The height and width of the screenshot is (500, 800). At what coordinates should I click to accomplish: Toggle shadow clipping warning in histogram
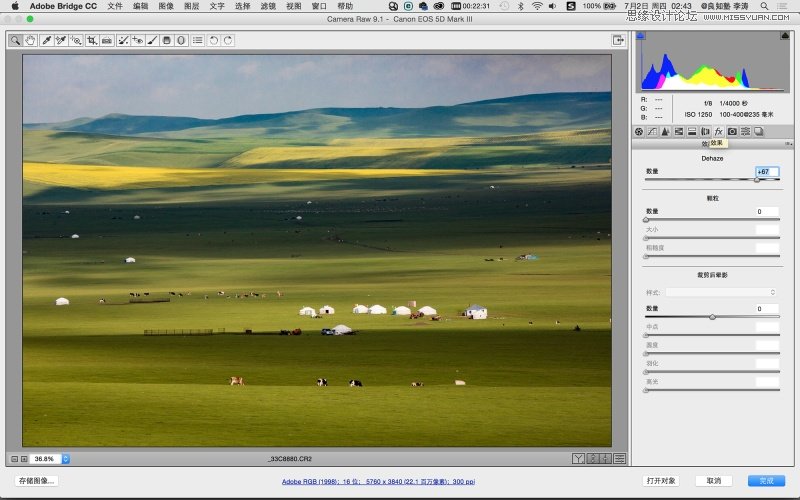(x=641, y=37)
